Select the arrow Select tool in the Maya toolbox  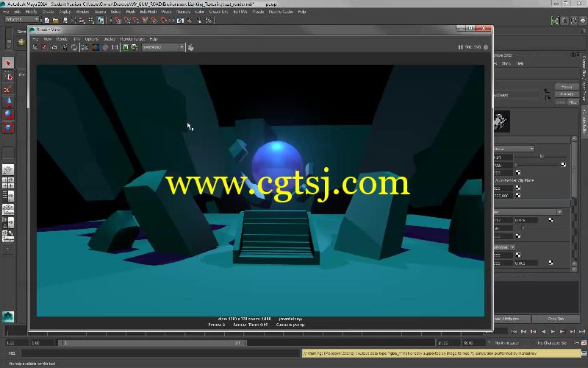8,63
